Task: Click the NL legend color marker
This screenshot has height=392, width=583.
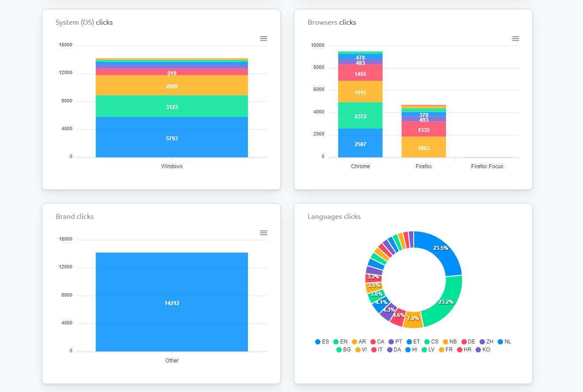Action: (500, 342)
